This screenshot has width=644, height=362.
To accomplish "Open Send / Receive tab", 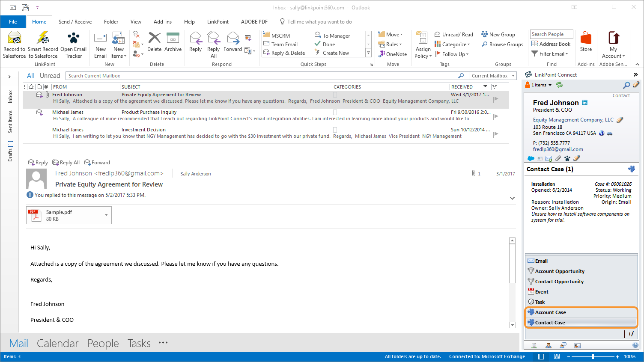I will [x=75, y=21].
